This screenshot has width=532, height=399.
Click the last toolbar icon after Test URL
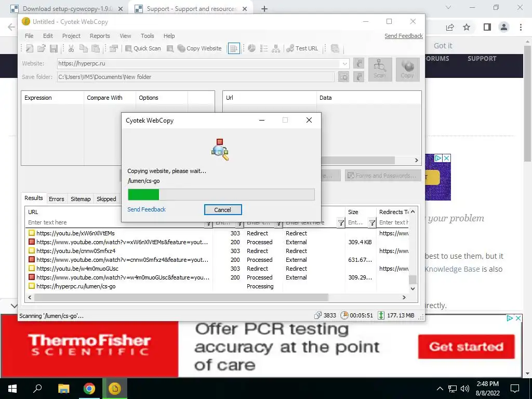coord(335,48)
